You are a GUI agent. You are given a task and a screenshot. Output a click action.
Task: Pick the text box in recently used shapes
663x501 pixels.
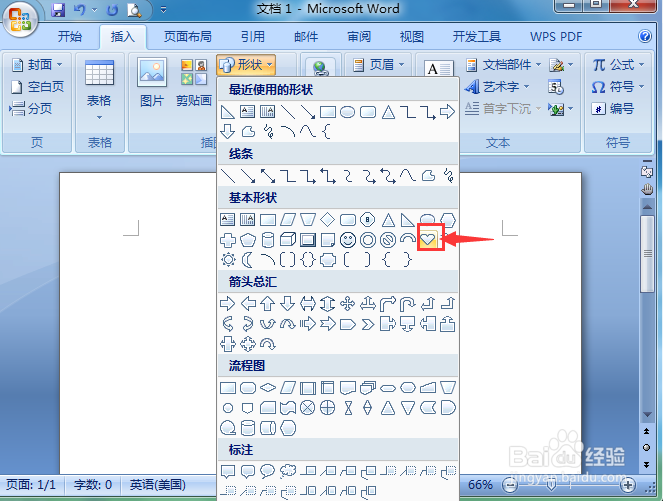coord(247,112)
